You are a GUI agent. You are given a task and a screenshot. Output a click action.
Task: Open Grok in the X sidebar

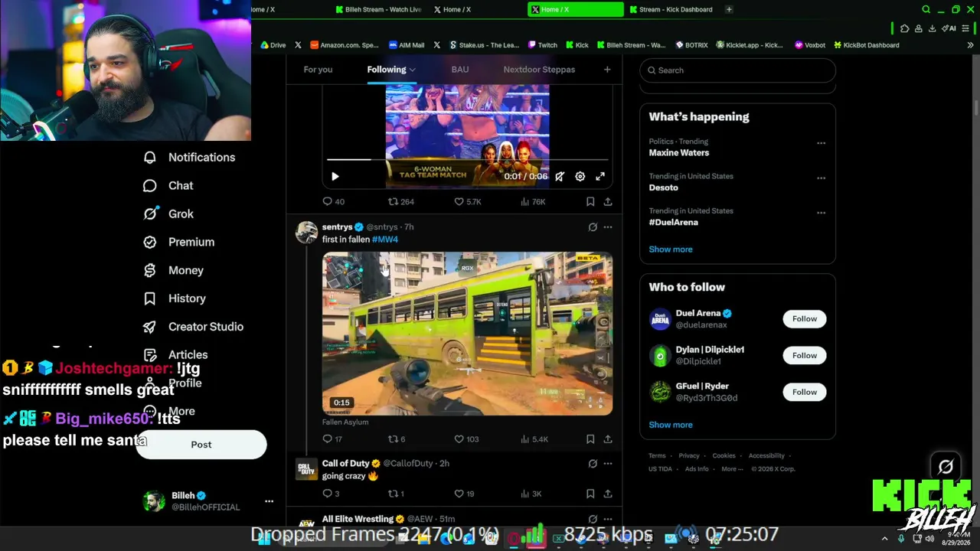coord(168,214)
